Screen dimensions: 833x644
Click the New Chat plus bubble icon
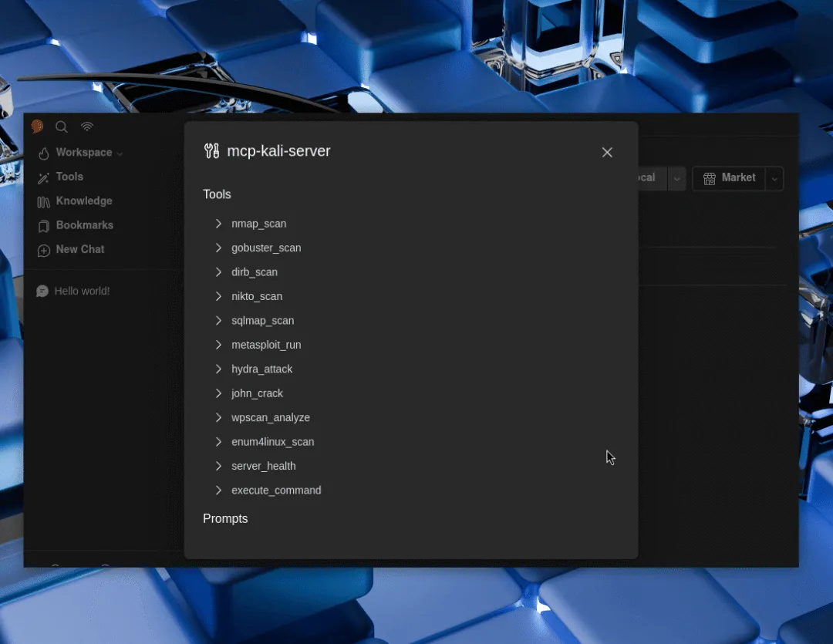(x=43, y=250)
